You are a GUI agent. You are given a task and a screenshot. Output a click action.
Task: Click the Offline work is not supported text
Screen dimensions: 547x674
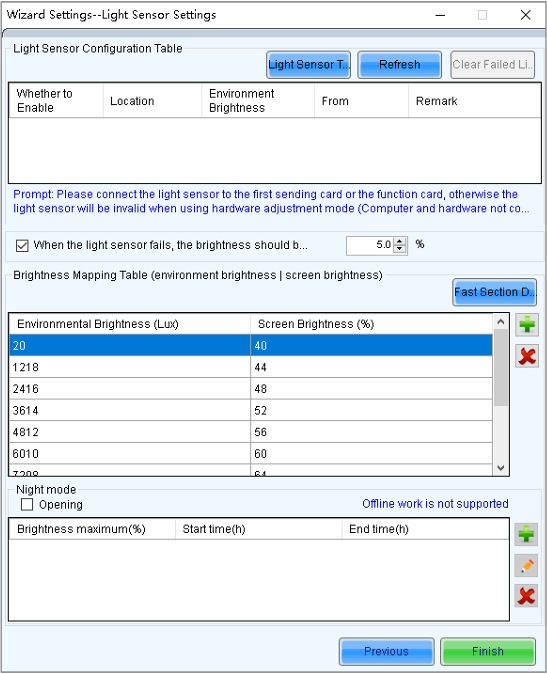pos(435,503)
